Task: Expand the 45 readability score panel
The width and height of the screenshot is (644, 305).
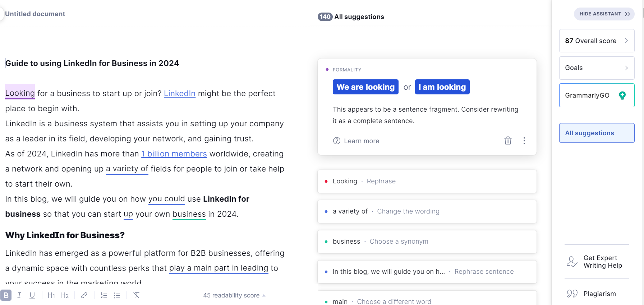Action: pyautogui.click(x=234, y=295)
